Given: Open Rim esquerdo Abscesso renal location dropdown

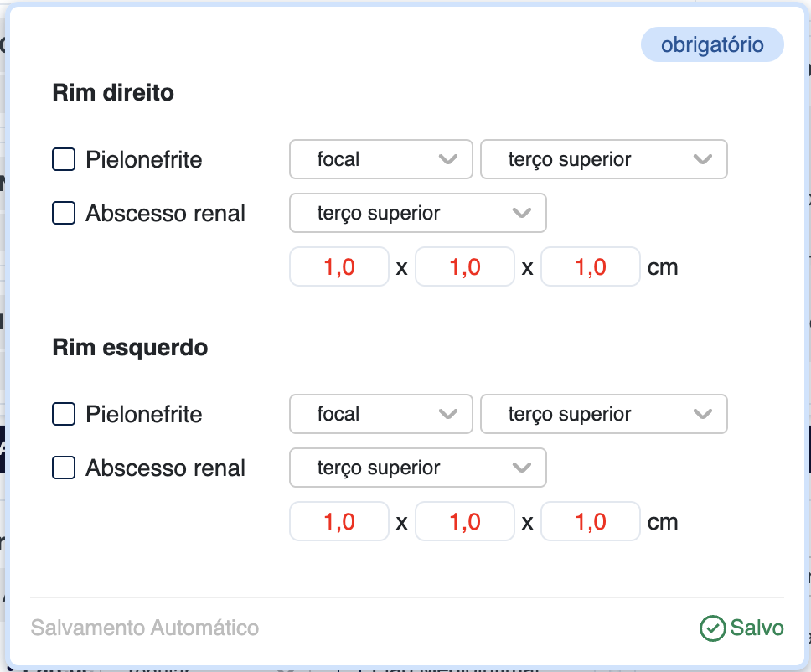Looking at the screenshot, I should pos(417,468).
